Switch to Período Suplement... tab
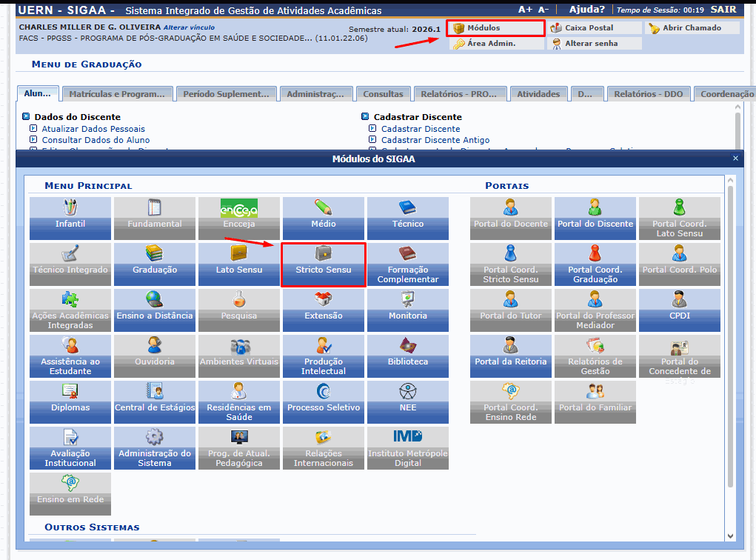 tap(226, 94)
